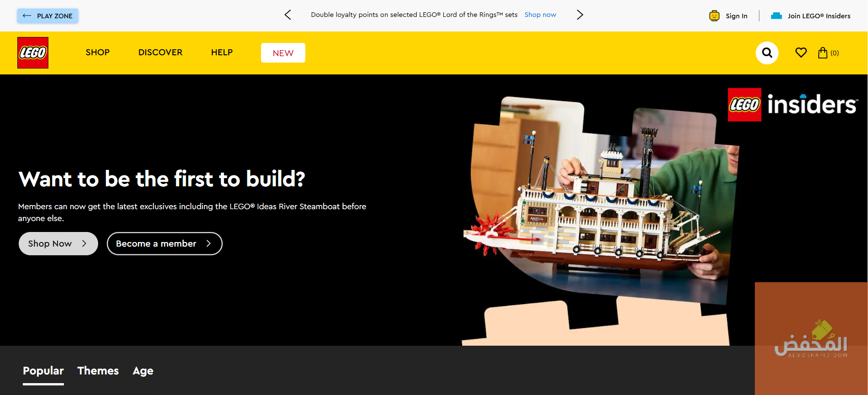Open the shopping bag icon
The height and width of the screenshot is (395, 868).
[823, 53]
